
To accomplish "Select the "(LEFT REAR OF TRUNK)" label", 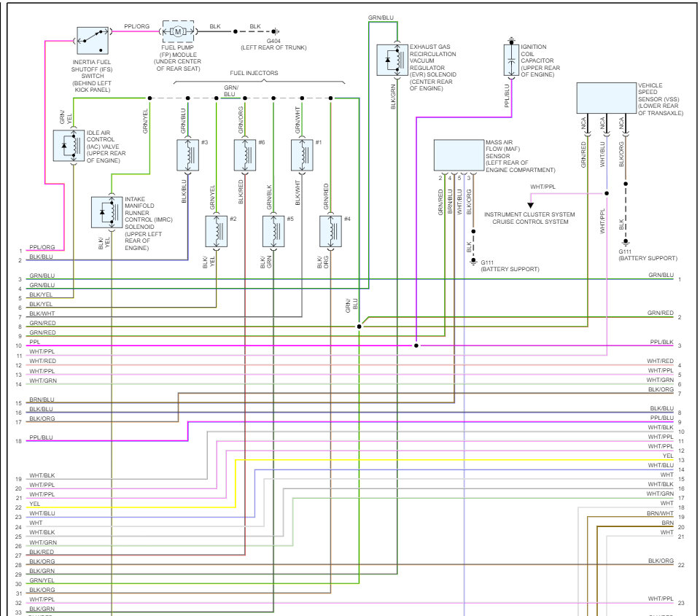I will pos(273,48).
